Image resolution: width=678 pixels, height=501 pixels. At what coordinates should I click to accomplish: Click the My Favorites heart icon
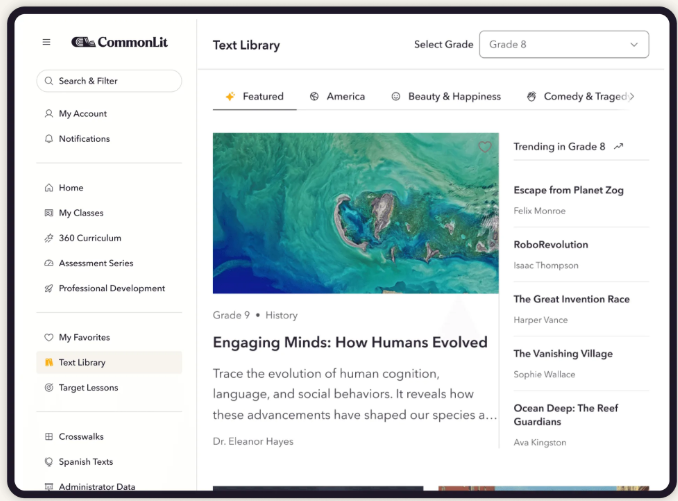click(x=49, y=337)
